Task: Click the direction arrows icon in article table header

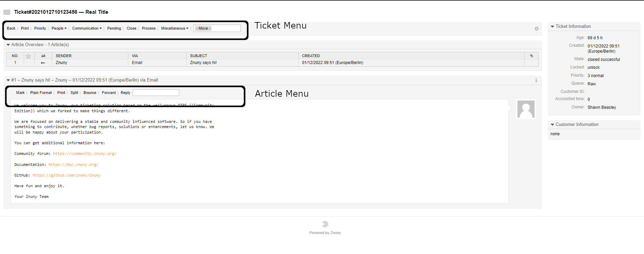Action: [x=43, y=56]
